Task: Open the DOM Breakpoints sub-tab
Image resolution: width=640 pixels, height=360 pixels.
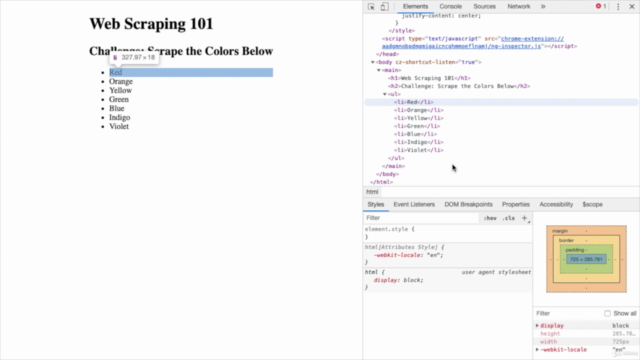Action: [x=468, y=204]
